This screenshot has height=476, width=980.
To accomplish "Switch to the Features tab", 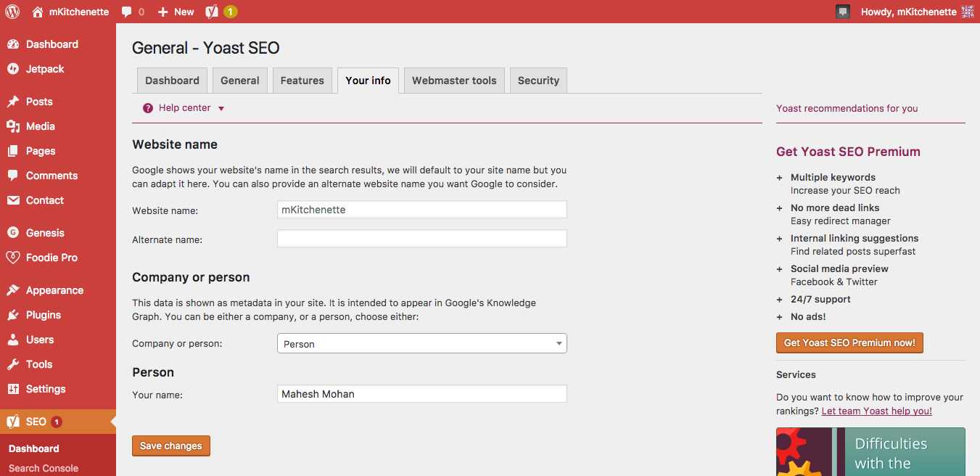I will pyautogui.click(x=302, y=81).
